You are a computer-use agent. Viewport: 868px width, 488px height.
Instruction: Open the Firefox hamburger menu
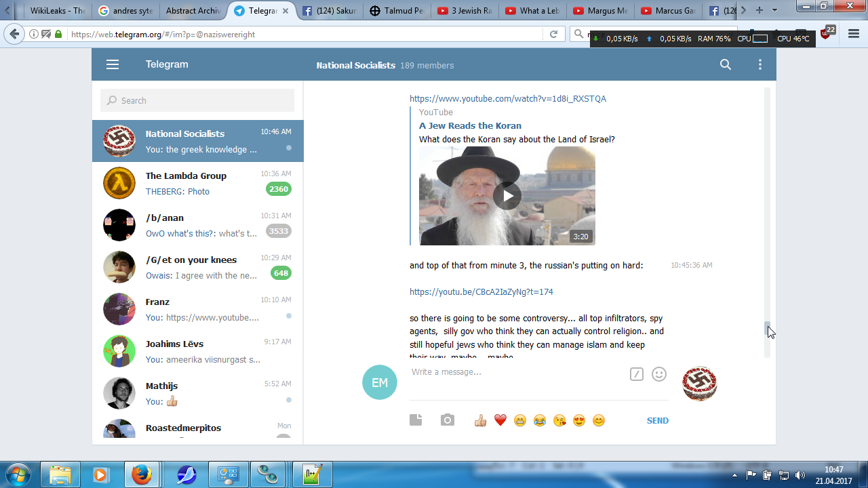click(x=854, y=34)
